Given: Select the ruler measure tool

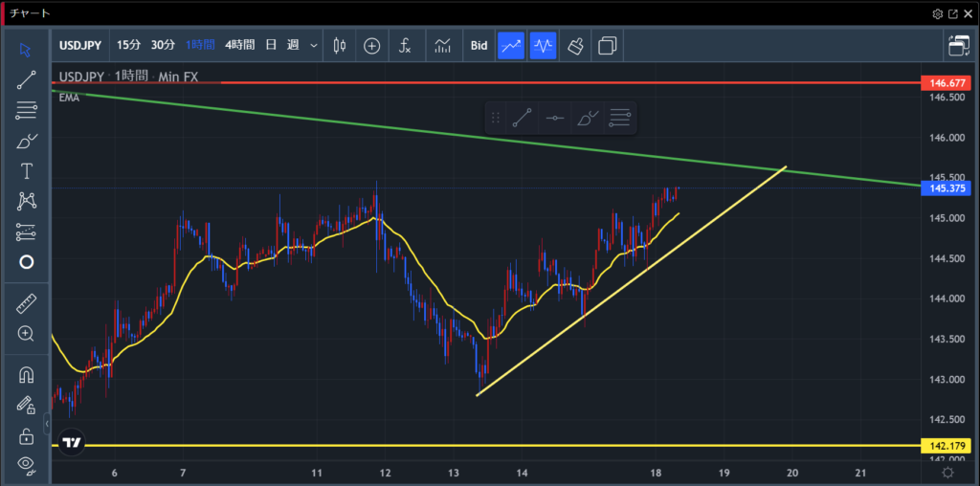Looking at the screenshot, I should [x=26, y=303].
